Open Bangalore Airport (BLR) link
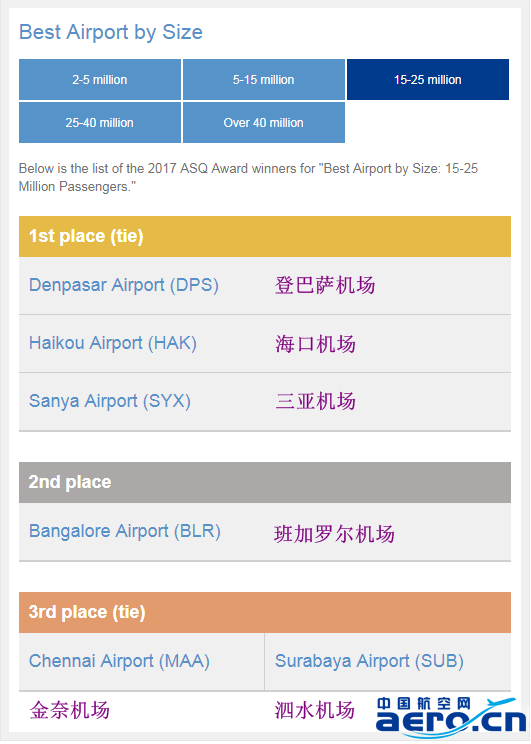The image size is (531, 744). (125, 531)
